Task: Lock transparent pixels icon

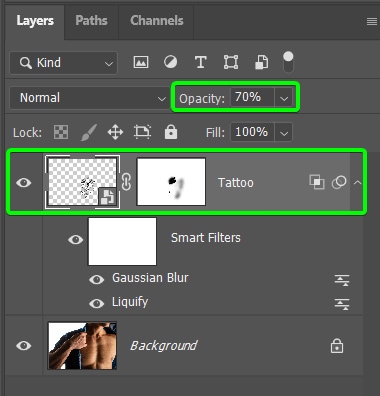Action: [61, 132]
